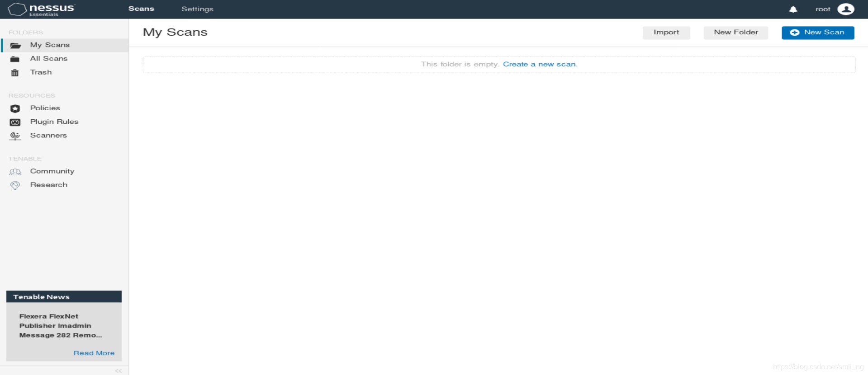Click the Scanners radar icon
868x375 pixels.
click(x=15, y=136)
